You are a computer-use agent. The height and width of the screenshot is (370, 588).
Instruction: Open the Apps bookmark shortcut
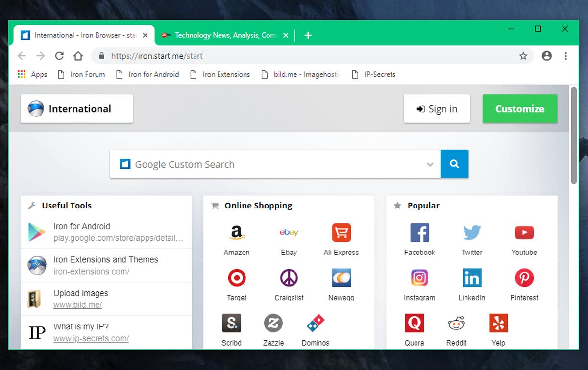click(x=32, y=74)
